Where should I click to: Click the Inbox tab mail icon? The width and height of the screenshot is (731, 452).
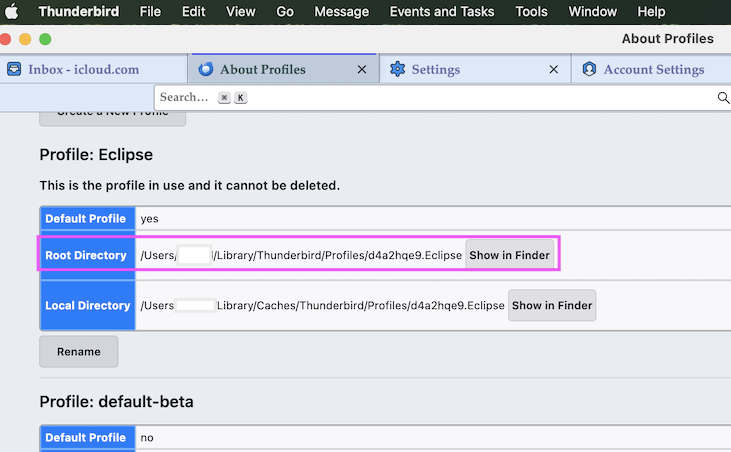(x=14, y=70)
